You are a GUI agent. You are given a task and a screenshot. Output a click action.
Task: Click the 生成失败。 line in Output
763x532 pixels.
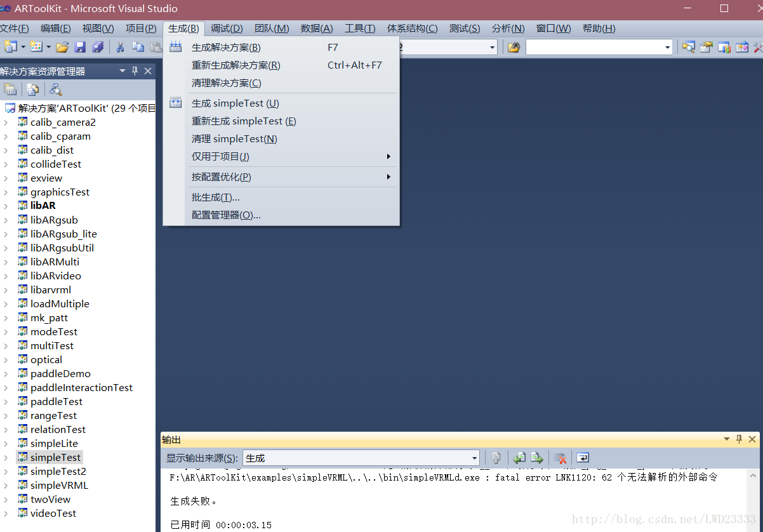tap(194, 501)
